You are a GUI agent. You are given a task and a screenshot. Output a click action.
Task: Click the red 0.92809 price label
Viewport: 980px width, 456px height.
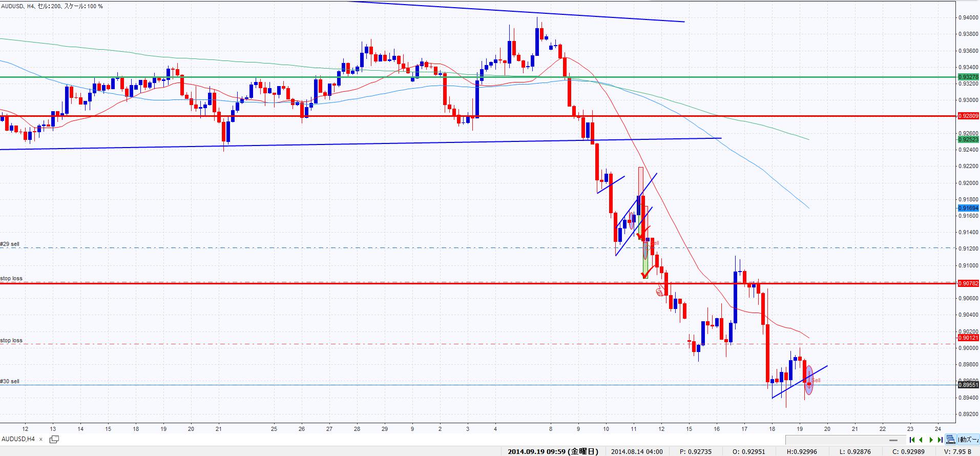pos(968,116)
